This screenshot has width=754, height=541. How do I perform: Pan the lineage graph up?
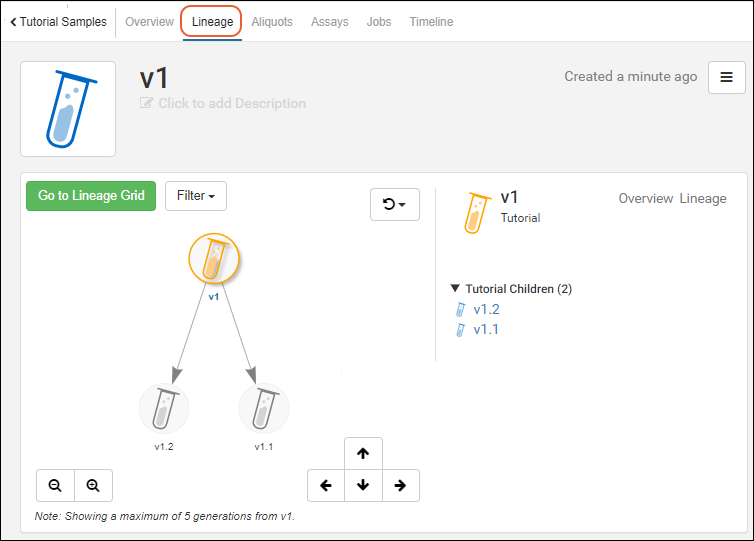[x=363, y=453]
